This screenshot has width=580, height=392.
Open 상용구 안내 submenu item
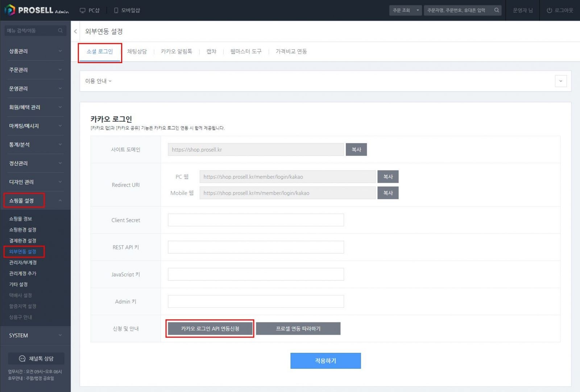[20, 317]
